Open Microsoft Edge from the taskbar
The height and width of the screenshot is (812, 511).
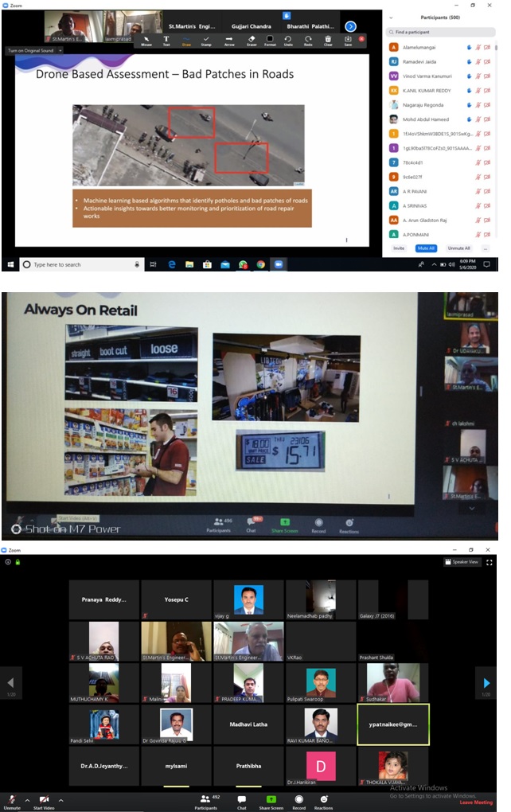[172, 264]
